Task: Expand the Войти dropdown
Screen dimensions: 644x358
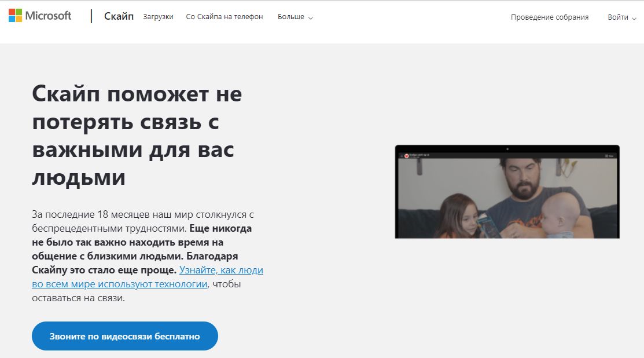Action: [622, 17]
